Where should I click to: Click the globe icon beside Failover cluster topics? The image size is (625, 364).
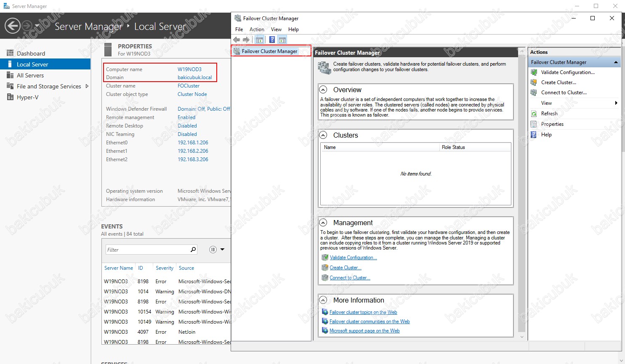[x=325, y=312]
